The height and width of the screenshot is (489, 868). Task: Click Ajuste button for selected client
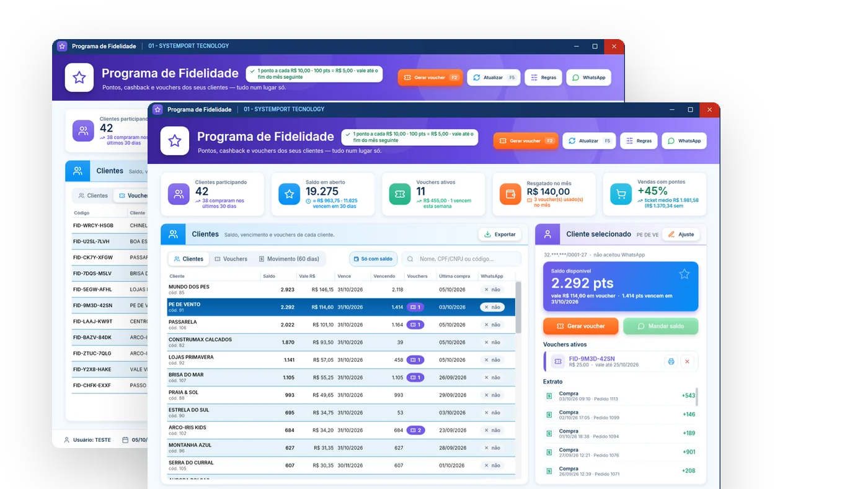coord(681,235)
